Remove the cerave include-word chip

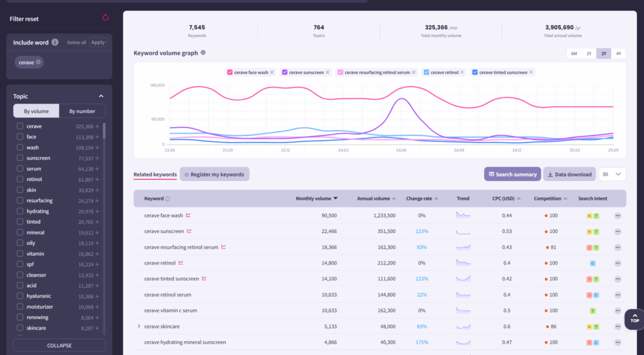tap(38, 62)
